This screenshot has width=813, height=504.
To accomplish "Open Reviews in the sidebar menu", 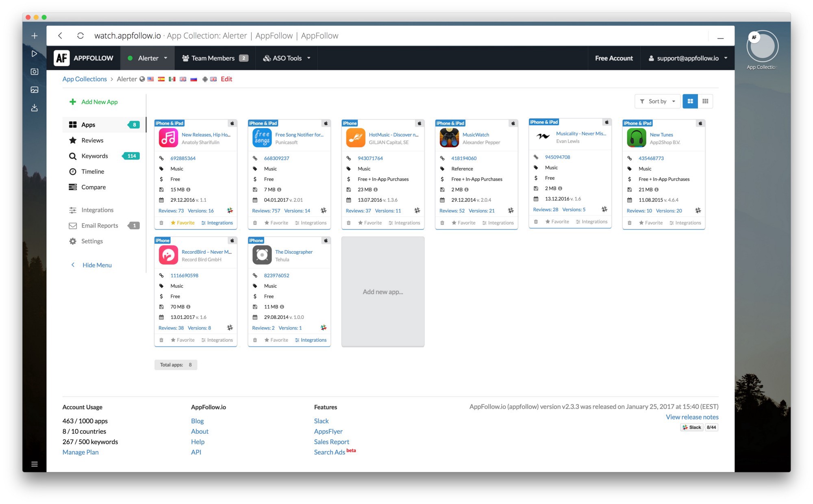I will coord(92,140).
